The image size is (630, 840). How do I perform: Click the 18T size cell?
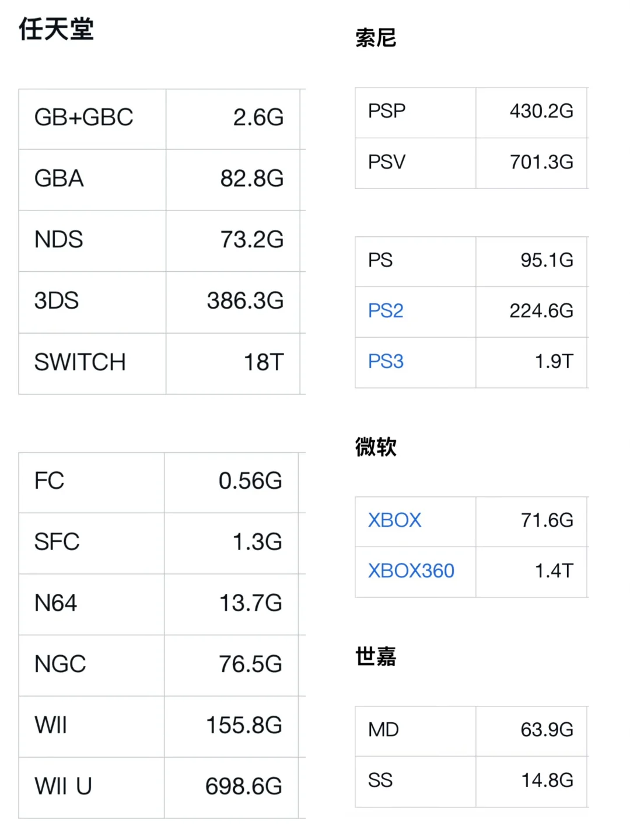(x=263, y=363)
